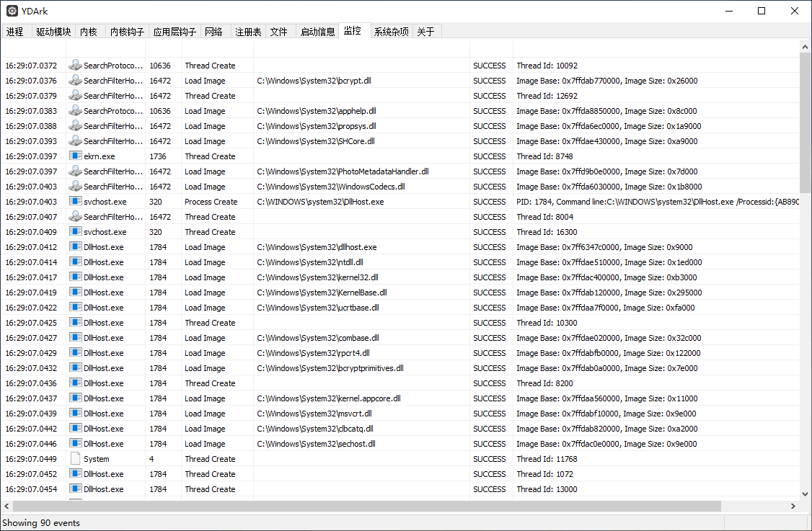This screenshot has width=812, height=531.
Task: Click the ekrn.exe process icon
Action: [x=76, y=156]
